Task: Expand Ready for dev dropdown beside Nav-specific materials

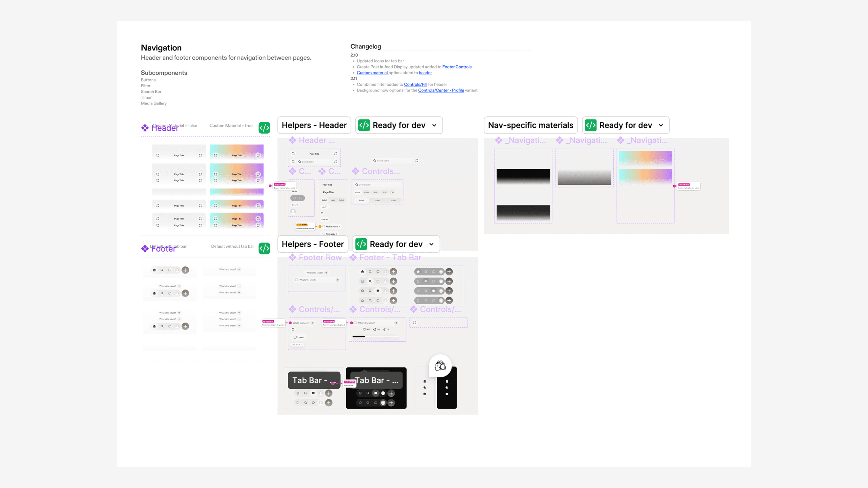Action: click(661, 125)
